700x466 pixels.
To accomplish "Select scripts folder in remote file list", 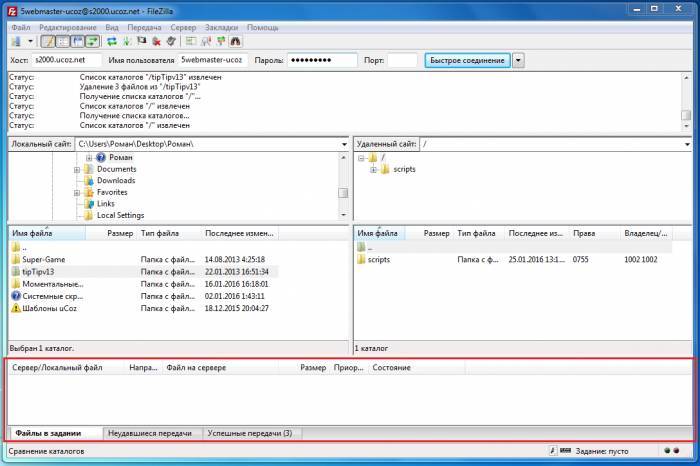I will coord(379,259).
